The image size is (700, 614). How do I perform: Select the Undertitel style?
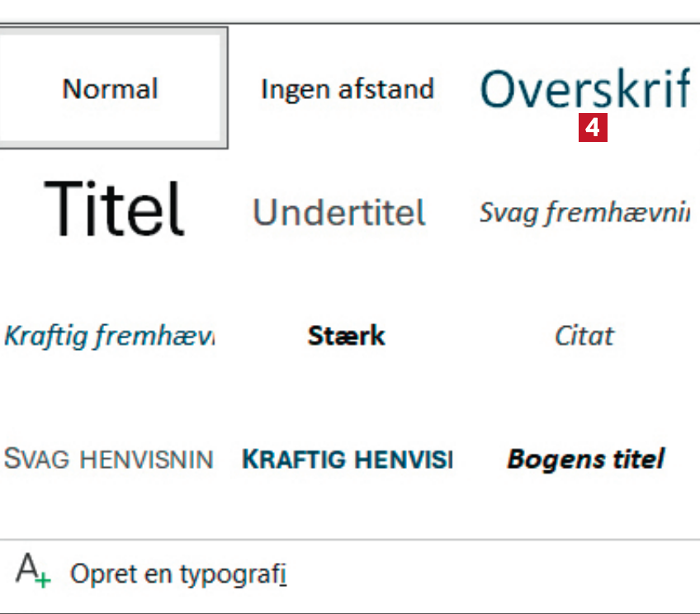click(x=339, y=212)
